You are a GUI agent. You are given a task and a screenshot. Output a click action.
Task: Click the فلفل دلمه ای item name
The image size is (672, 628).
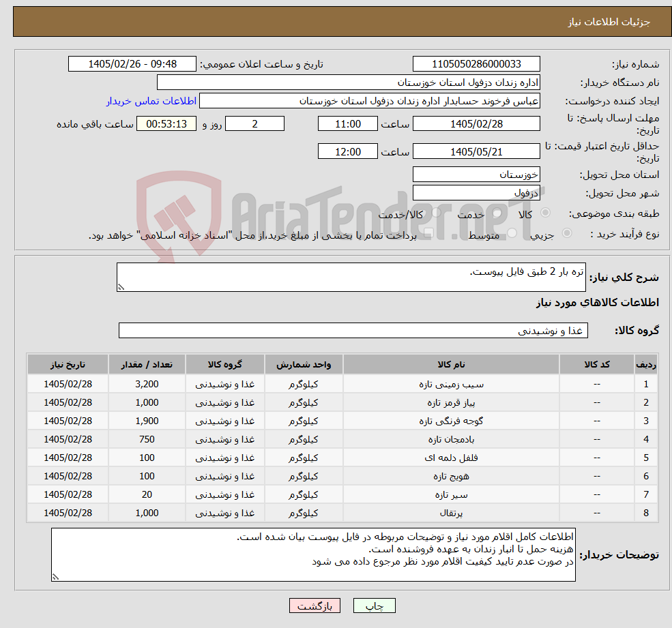tap(451, 458)
